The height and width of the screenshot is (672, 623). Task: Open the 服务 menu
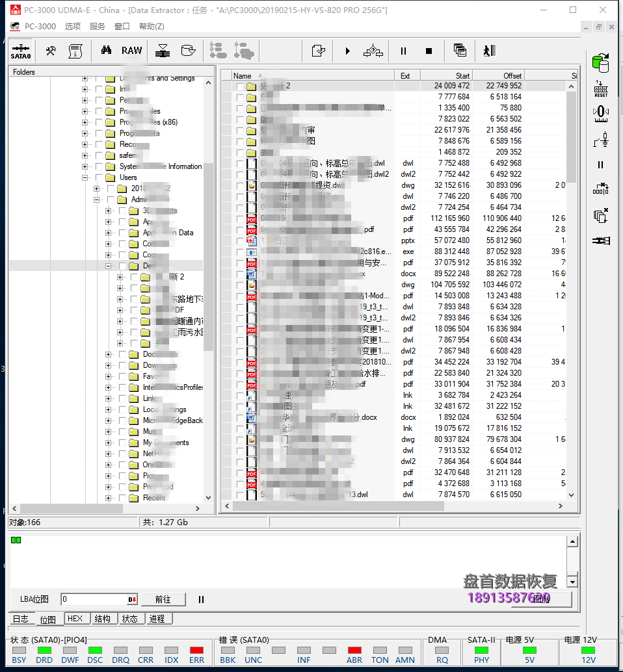coord(98,27)
